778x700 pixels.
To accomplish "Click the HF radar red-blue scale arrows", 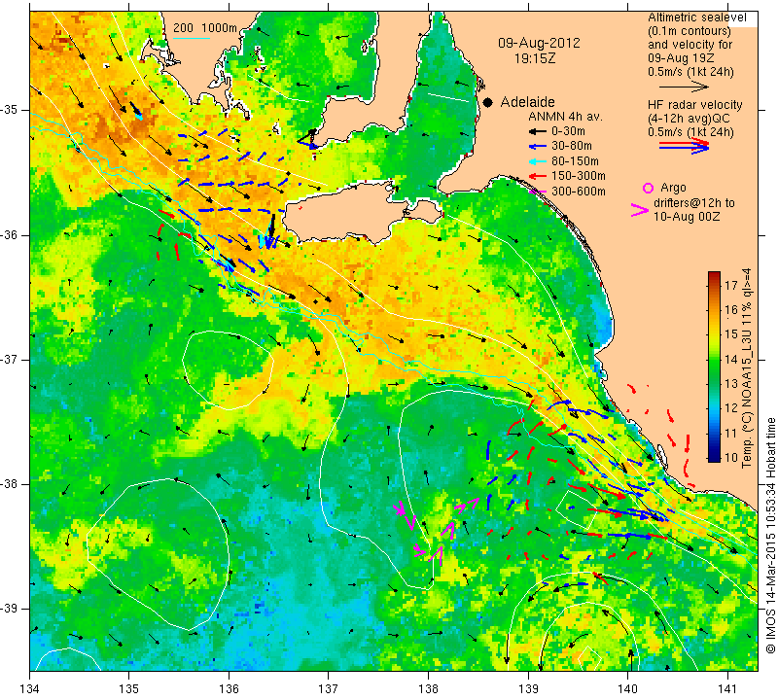I will point(684,146).
